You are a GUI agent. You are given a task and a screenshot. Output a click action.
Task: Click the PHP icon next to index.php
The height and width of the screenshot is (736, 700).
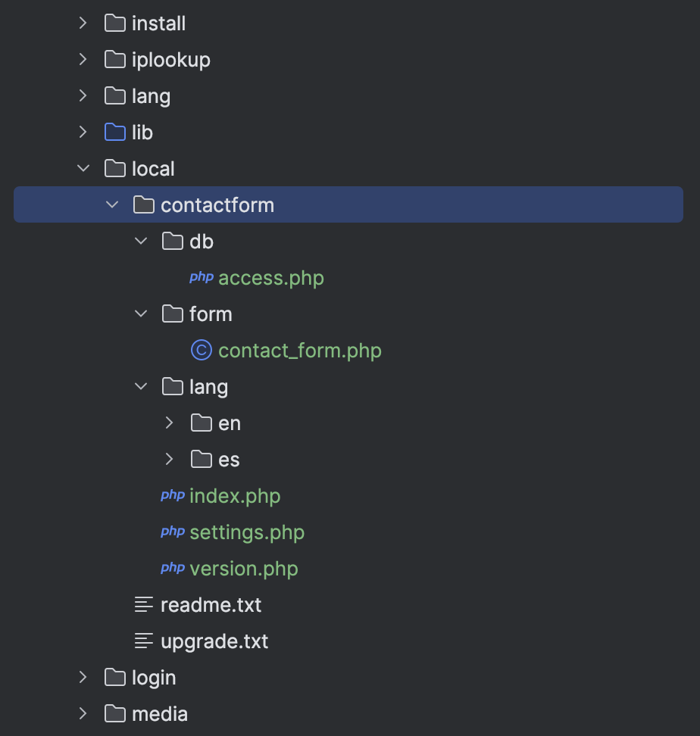[x=173, y=495]
